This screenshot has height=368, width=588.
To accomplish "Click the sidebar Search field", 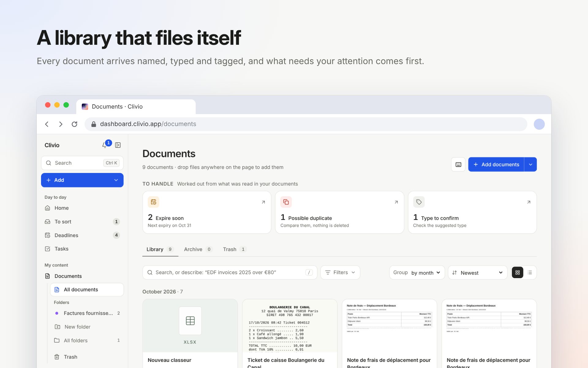I will click(x=82, y=163).
